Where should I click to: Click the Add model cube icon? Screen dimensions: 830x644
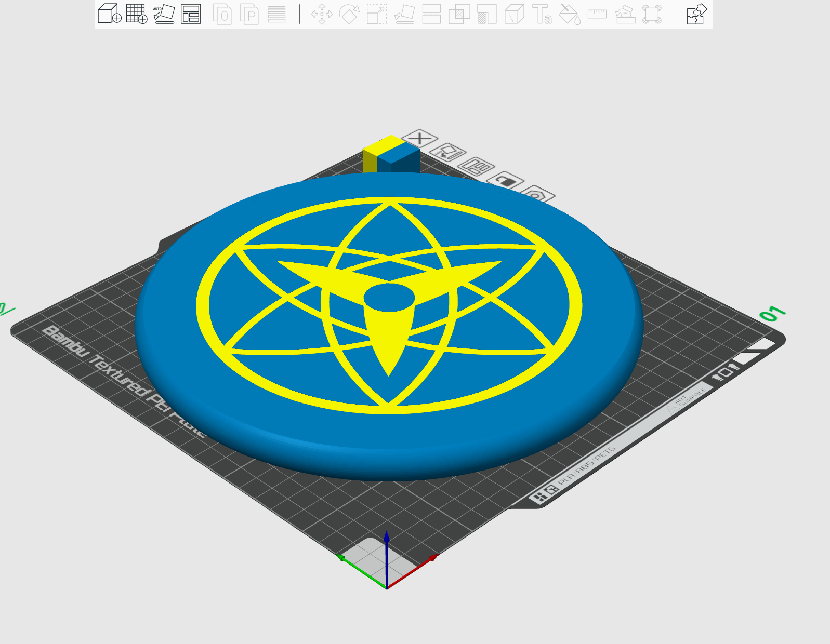pyautogui.click(x=110, y=14)
